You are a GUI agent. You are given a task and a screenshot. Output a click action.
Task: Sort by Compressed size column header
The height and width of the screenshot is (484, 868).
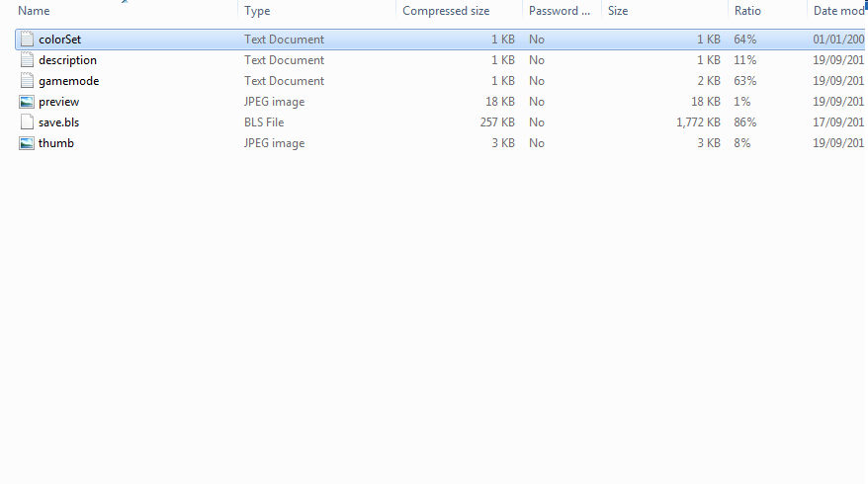446,11
